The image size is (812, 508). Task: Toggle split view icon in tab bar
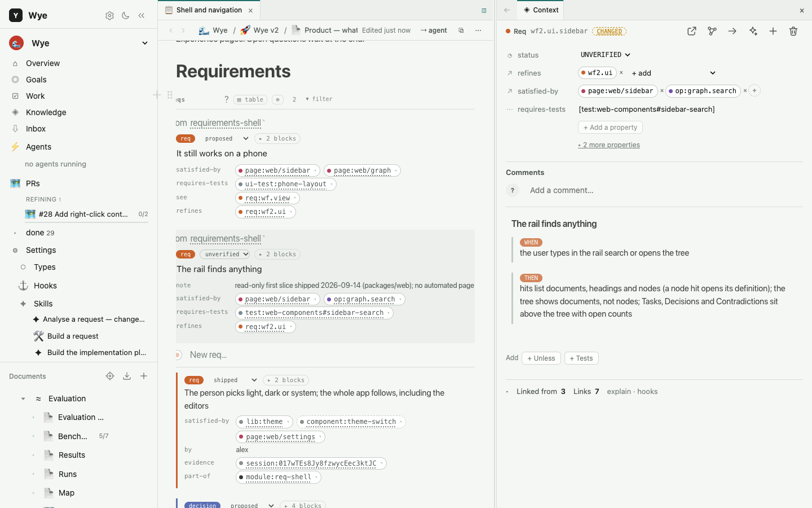(484, 10)
